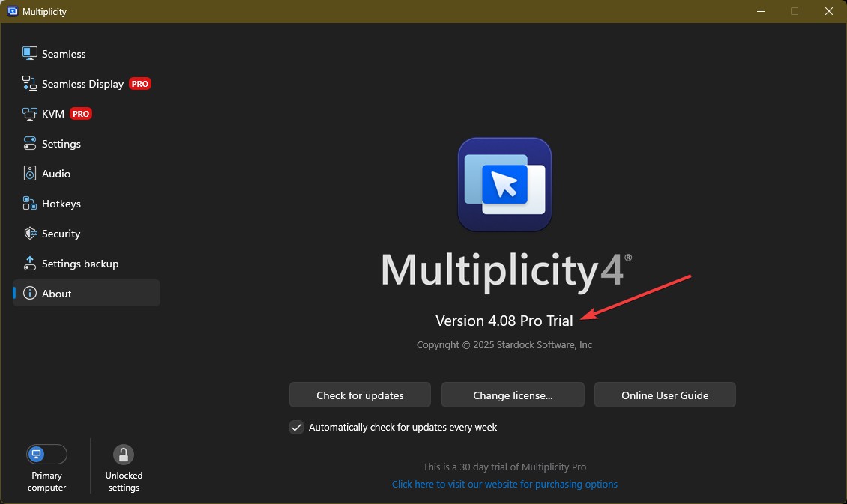This screenshot has width=847, height=504.
Task: Open Audio via the speaker icon
Action: click(x=30, y=173)
